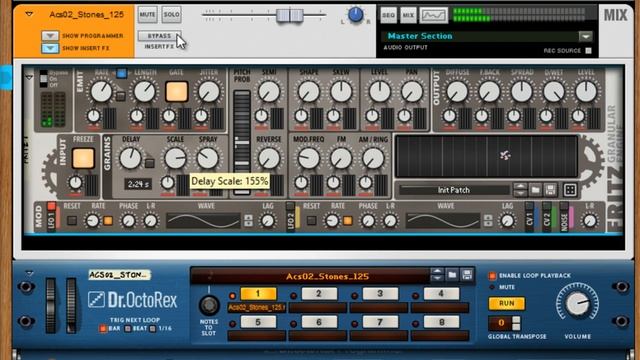Save the Dr. OctoRex patch with disk icon
The image size is (640, 360).
[467, 275]
